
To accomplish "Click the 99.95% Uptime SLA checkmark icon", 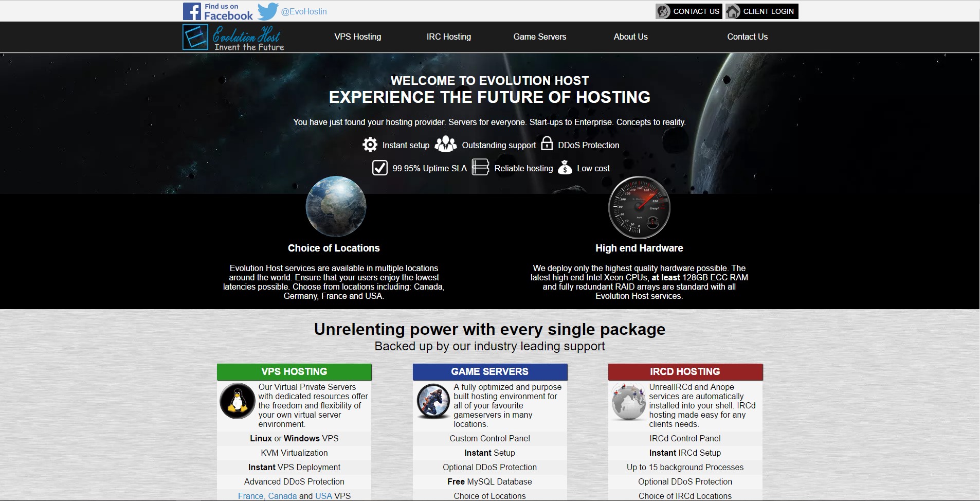I will 380,168.
